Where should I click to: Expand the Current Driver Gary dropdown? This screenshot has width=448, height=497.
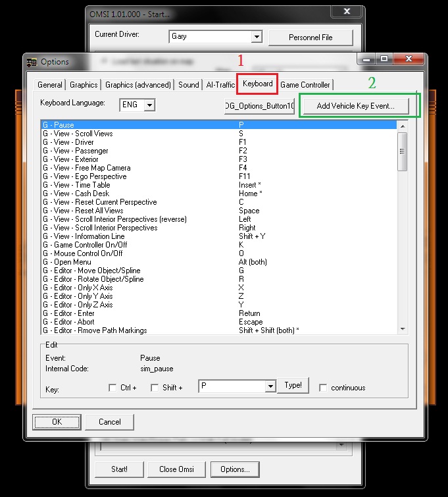tap(257, 37)
